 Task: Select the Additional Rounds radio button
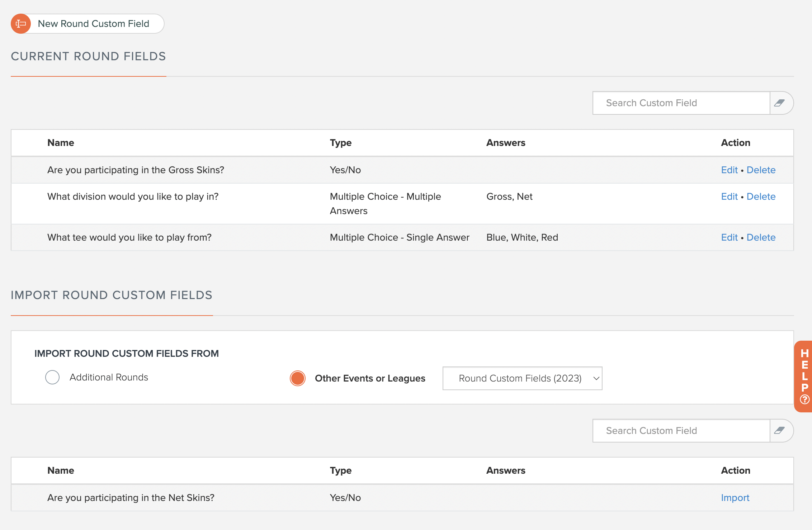pos(52,377)
